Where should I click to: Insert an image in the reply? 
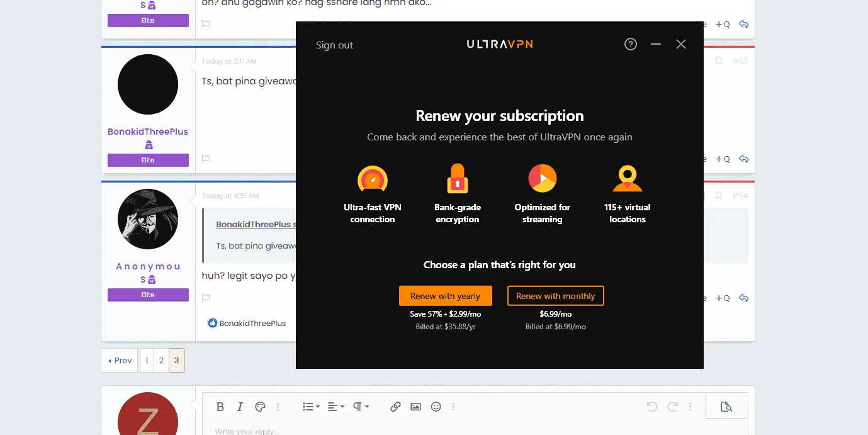(x=415, y=407)
